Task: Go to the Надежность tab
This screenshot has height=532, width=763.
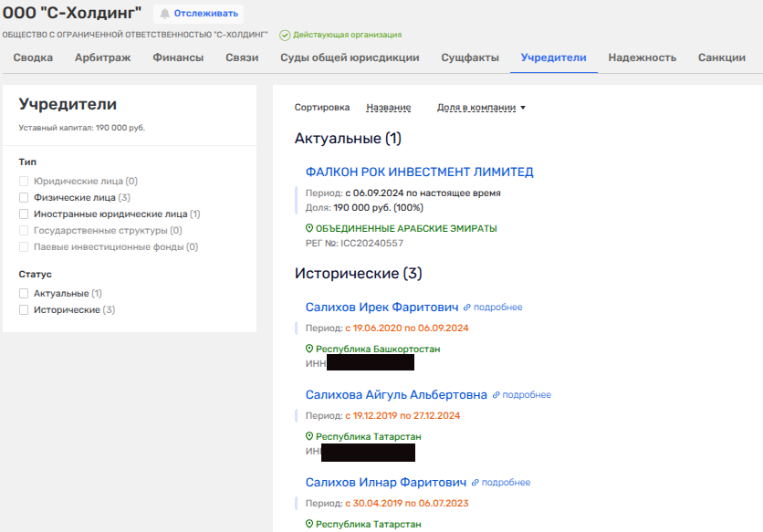Action: click(643, 57)
